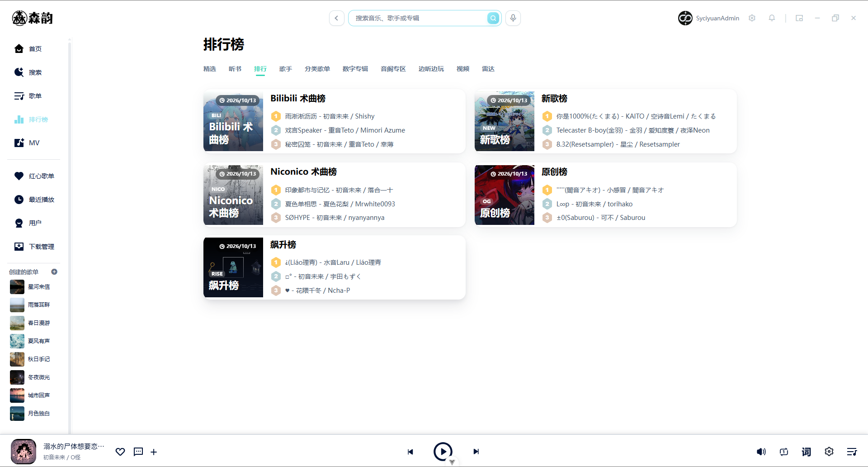Toggle the repeat-one playback mode
This screenshot has width=868, height=467.
(x=784, y=452)
